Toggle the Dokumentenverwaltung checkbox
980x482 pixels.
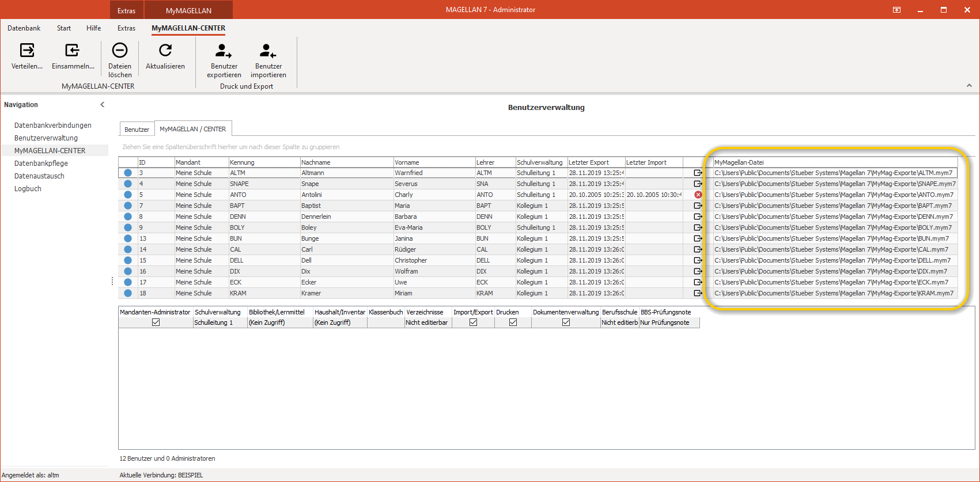[566, 322]
